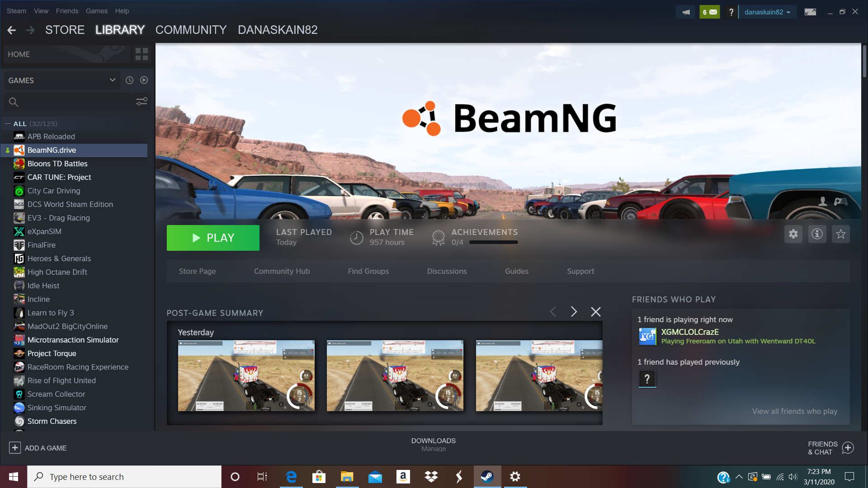868x488 pixels.
Task: Open Windows Start menu
Action: point(14,477)
